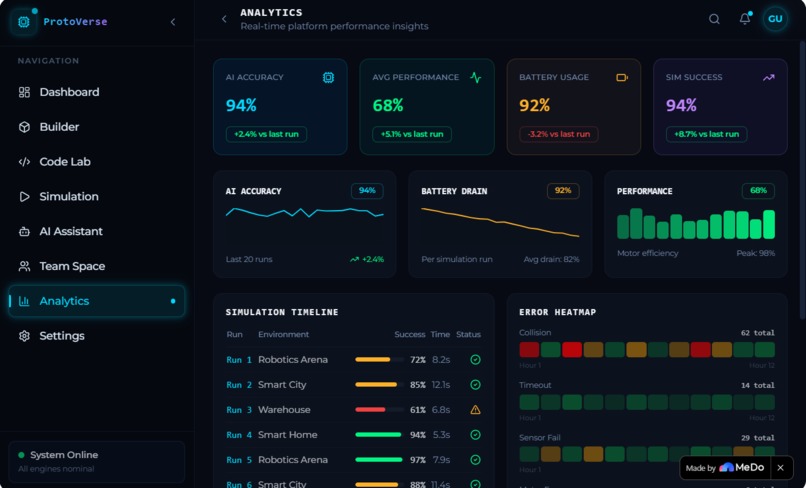
Task: Open Builder in the navigation
Action: pyautogui.click(x=97, y=127)
